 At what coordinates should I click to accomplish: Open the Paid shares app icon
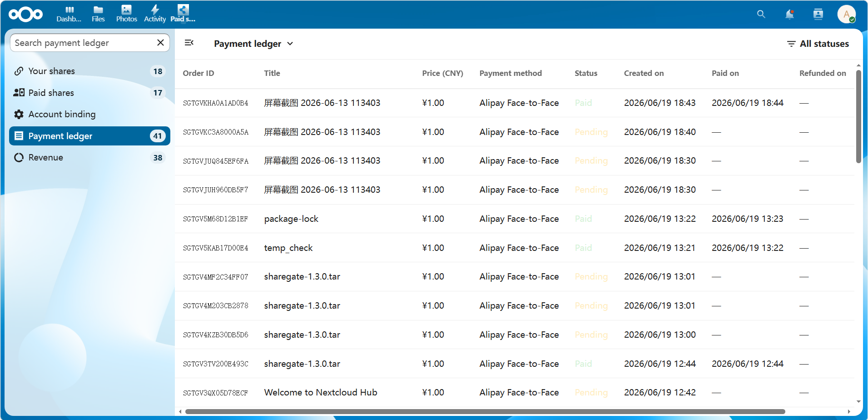pyautogui.click(x=183, y=14)
